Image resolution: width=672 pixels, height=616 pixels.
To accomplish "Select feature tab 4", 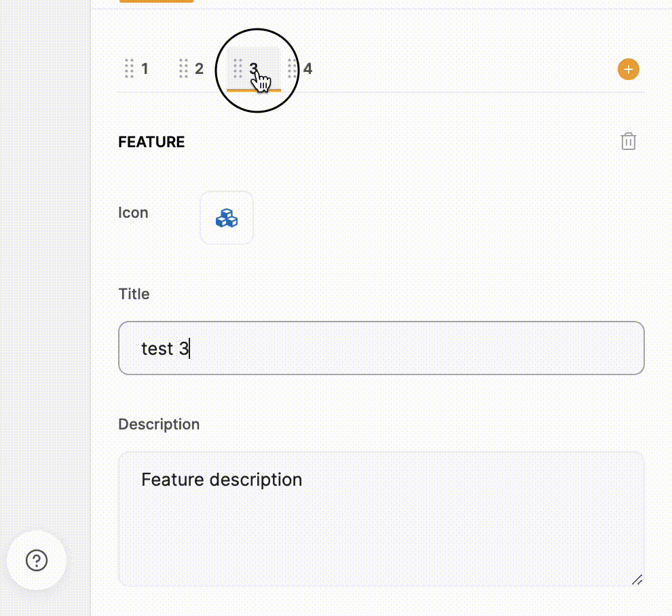I will coord(307,69).
